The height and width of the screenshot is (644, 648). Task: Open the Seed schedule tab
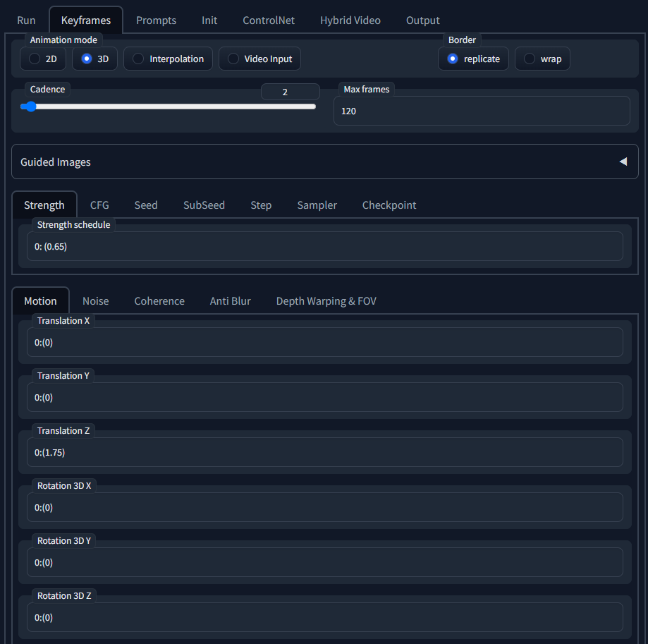tap(146, 205)
